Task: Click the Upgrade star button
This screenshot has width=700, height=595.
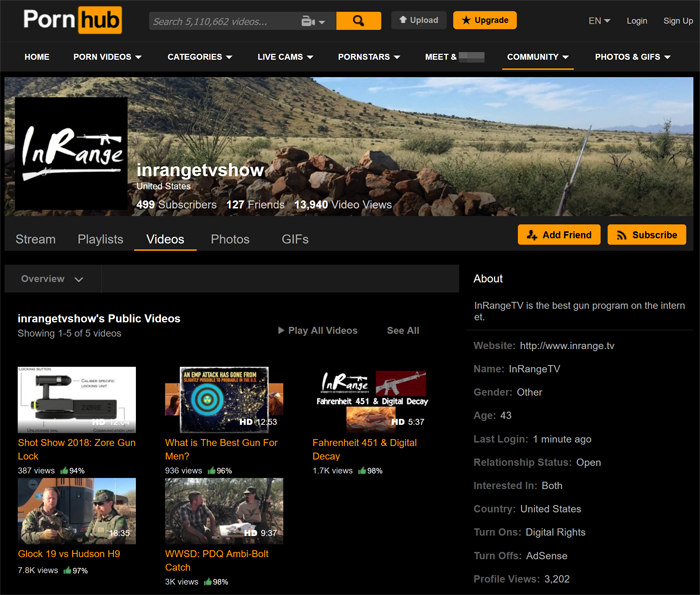Action: [484, 20]
